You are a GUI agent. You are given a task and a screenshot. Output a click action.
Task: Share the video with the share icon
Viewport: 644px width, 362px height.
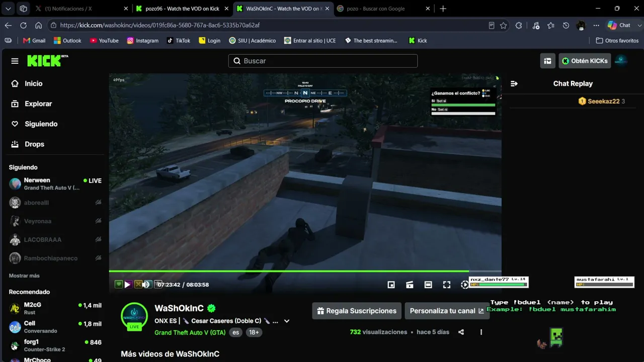[x=461, y=332]
